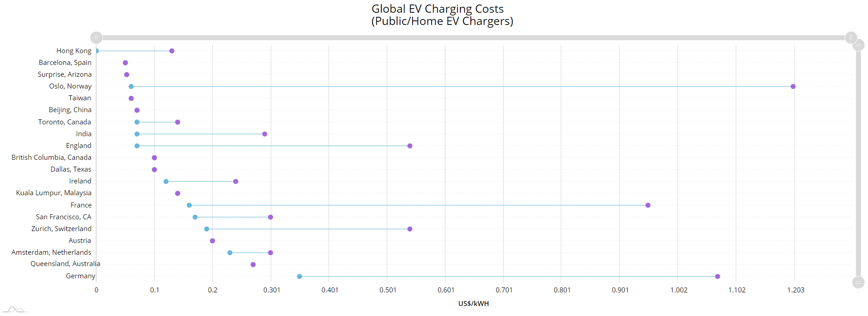This screenshot has width=868, height=316.
Task: Select Zurich, Switzerland's blue data point
Action: [x=207, y=229]
